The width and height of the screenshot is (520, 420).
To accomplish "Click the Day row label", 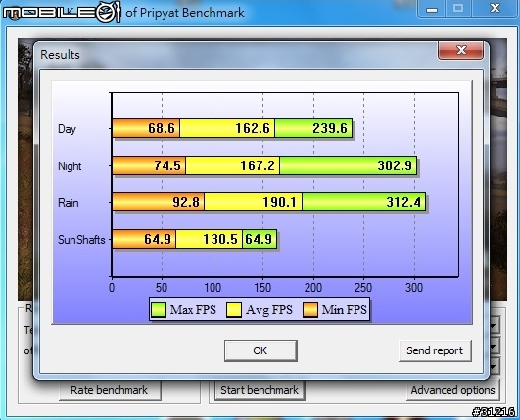I will pyautogui.click(x=67, y=129).
